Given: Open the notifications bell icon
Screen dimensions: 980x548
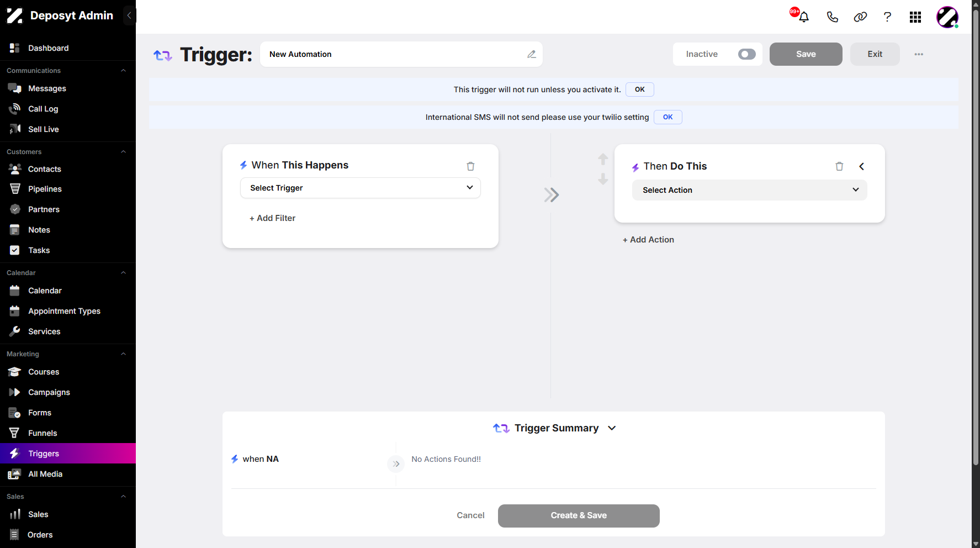Looking at the screenshot, I should [x=804, y=17].
